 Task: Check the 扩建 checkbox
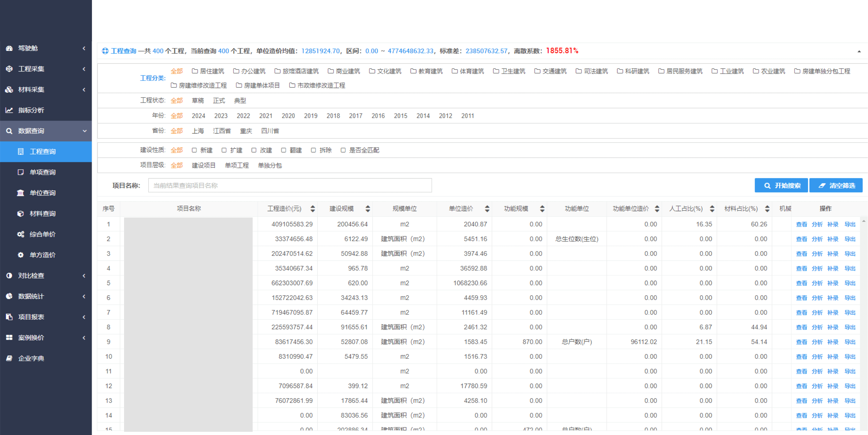click(224, 150)
